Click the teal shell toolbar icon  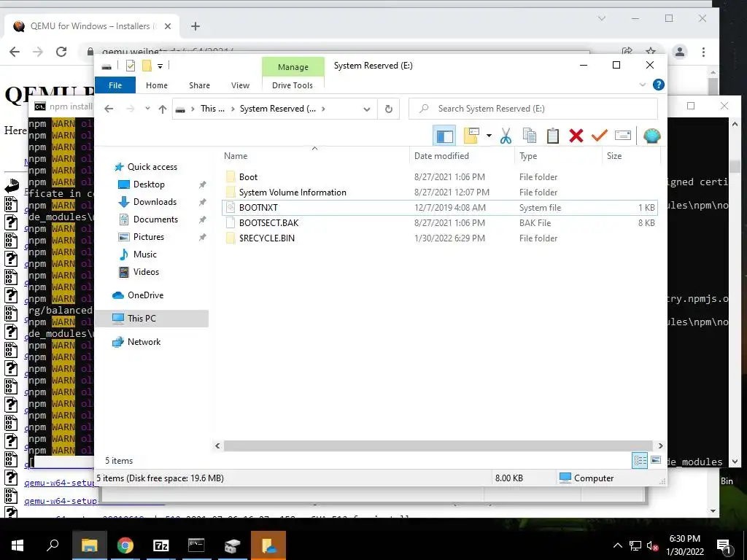(x=651, y=136)
